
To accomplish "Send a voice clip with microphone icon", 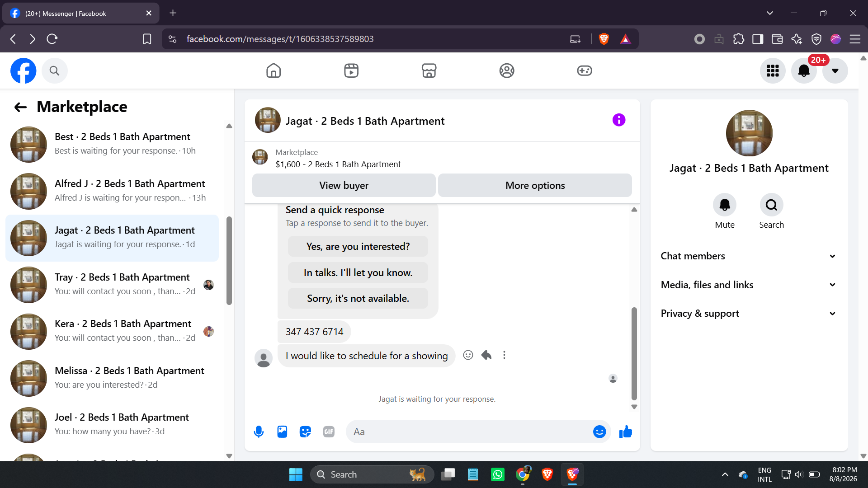I will click(x=259, y=432).
